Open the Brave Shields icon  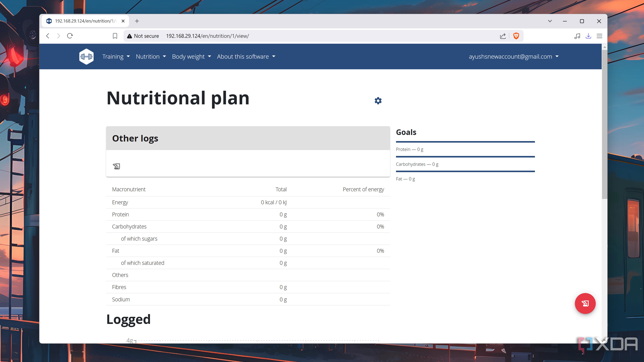pyautogui.click(x=516, y=36)
